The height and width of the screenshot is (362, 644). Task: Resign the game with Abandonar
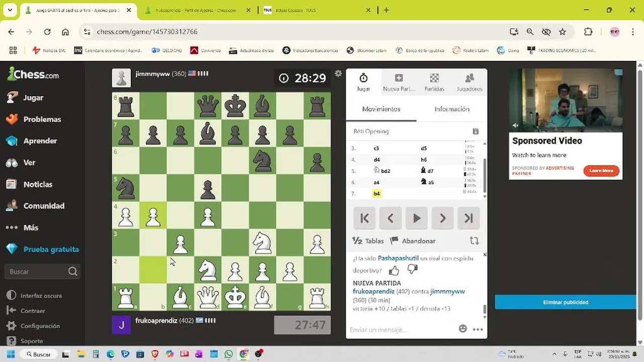[x=413, y=241]
